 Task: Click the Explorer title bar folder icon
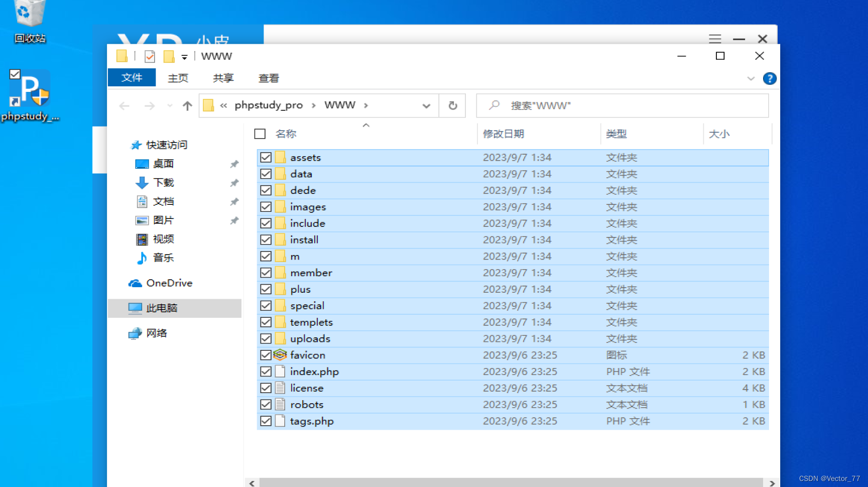pos(122,56)
